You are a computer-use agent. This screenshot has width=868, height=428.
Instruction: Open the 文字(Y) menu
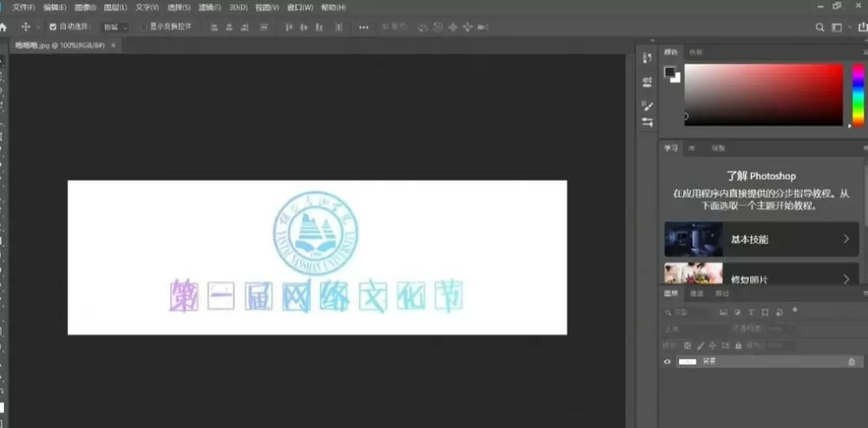(148, 8)
